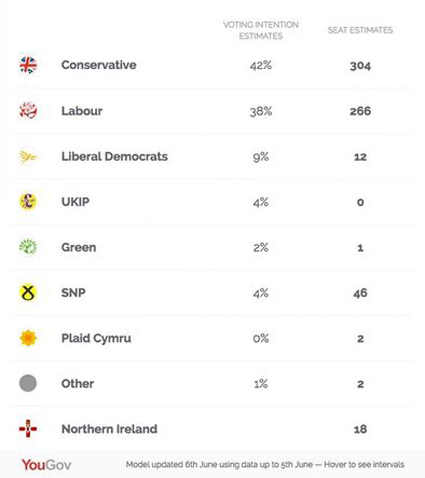
Task: Select the Voting Intention Estimates column header
Action: click(x=261, y=30)
